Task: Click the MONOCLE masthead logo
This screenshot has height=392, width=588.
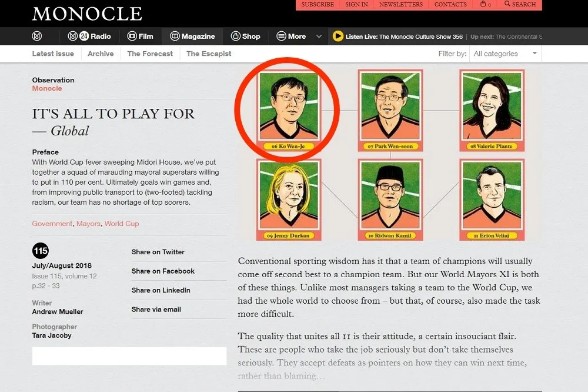Action: [x=87, y=14]
